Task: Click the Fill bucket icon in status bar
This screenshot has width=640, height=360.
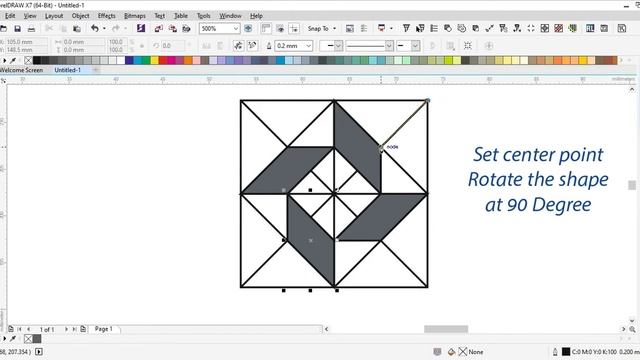Action: (x=451, y=351)
